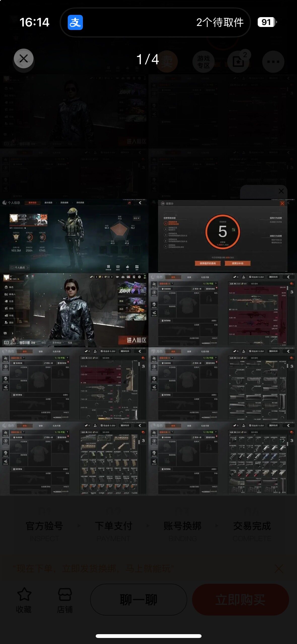Tap the 个人据点 button
Viewport: 297px width, 644px height.
19,268
